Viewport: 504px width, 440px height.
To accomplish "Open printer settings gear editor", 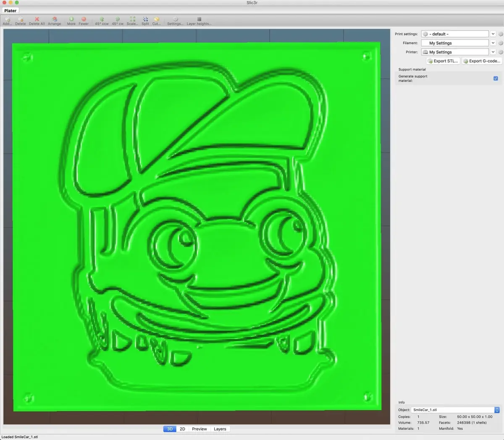I will [501, 52].
